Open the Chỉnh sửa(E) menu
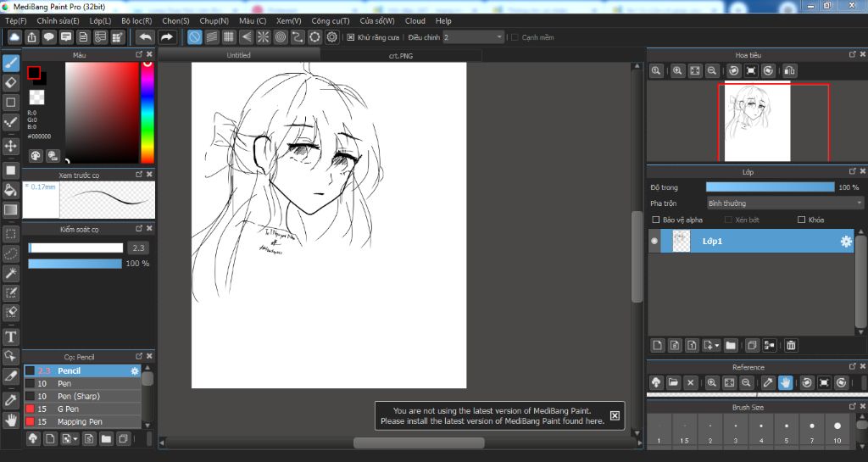 [x=58, y=20]
